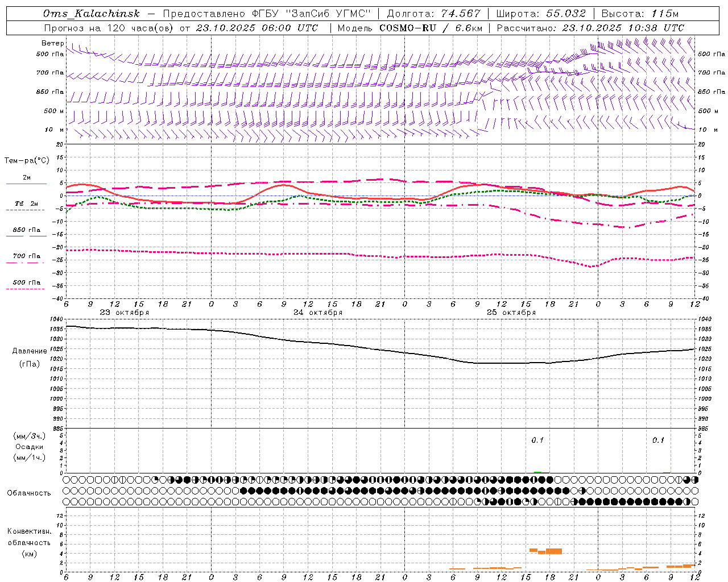Click the "10 м" wind level label on left
This screenshot has width=728, height=582.
[54, 130]
